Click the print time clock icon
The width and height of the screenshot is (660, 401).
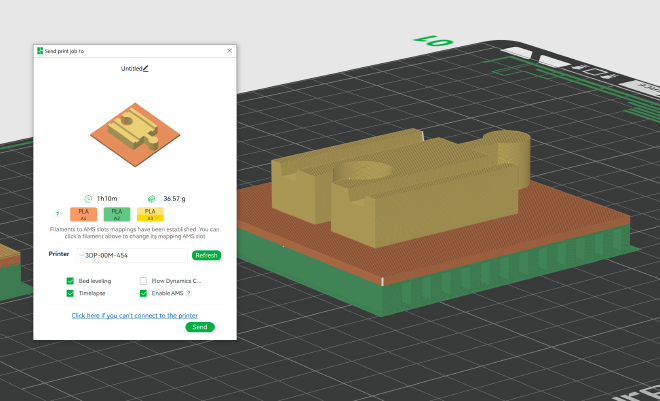[x=88, y=198]
